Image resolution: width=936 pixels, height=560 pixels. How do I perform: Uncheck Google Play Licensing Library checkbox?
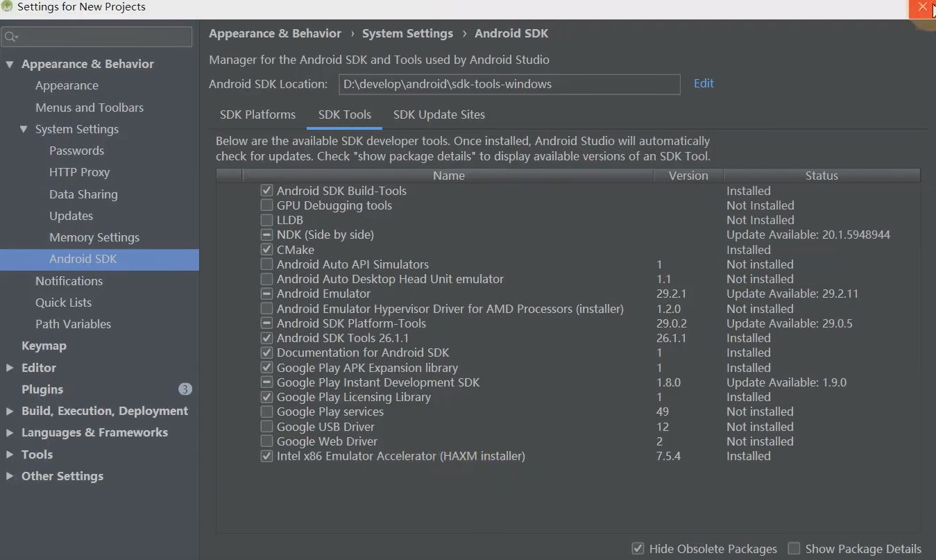click(x=266, y=397)
